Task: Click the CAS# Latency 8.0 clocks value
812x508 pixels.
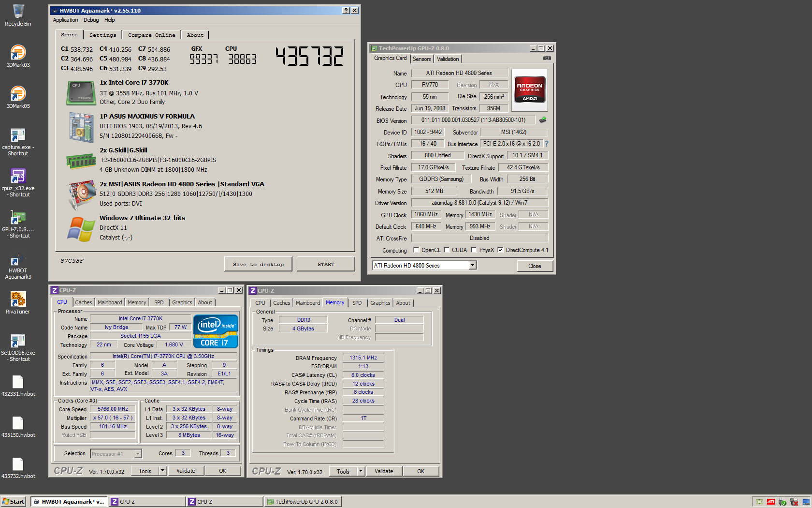Action: (x=363, y=375)
